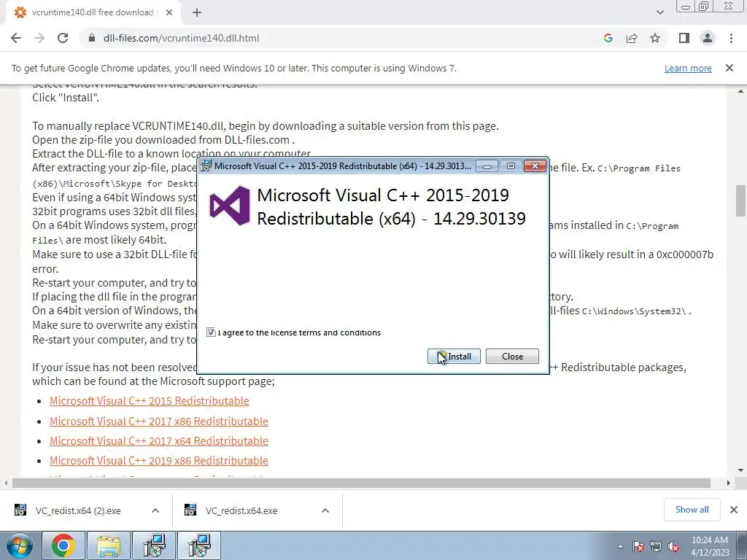The height and width of the screenshot is (560, 747).
Task: Click the horizontal scrollbar thumb
Action: 361,483
